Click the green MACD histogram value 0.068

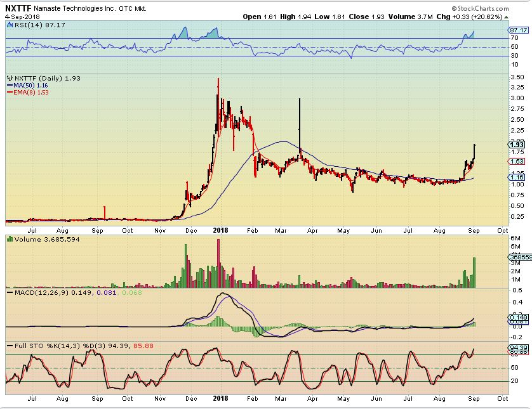click(132, 292)
